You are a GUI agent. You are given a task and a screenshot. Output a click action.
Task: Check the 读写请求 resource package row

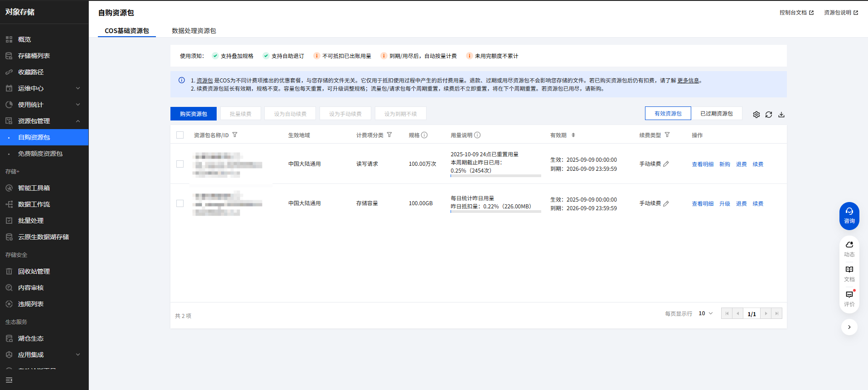180,164
